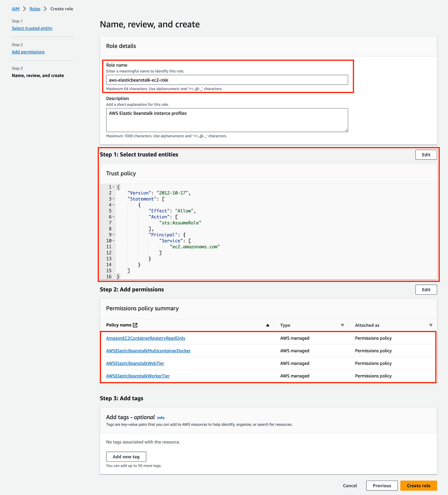Go to IAM breadcrumb link
The width and height of the screenshot is (448, 495).
(x=16, y=9)
